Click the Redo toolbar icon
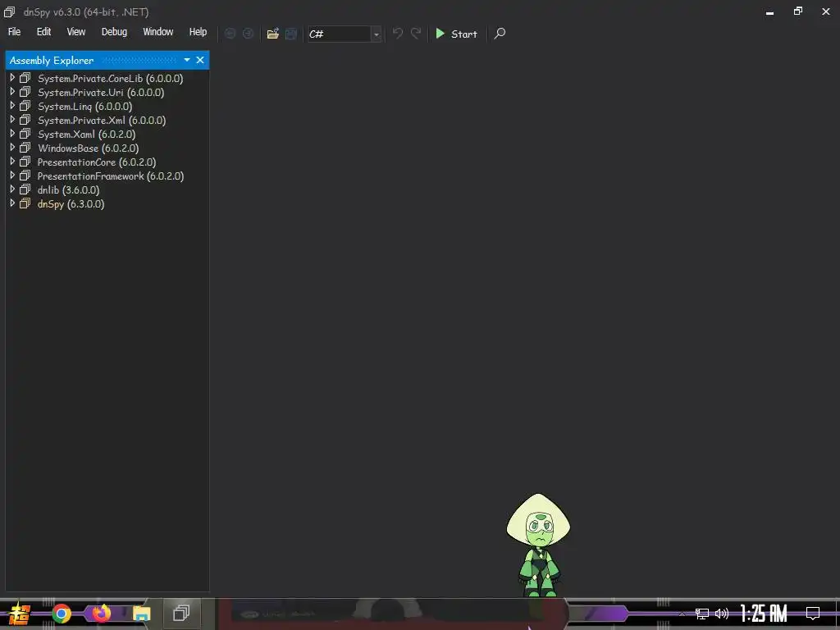The image size is (840, 630). (416, 34)
